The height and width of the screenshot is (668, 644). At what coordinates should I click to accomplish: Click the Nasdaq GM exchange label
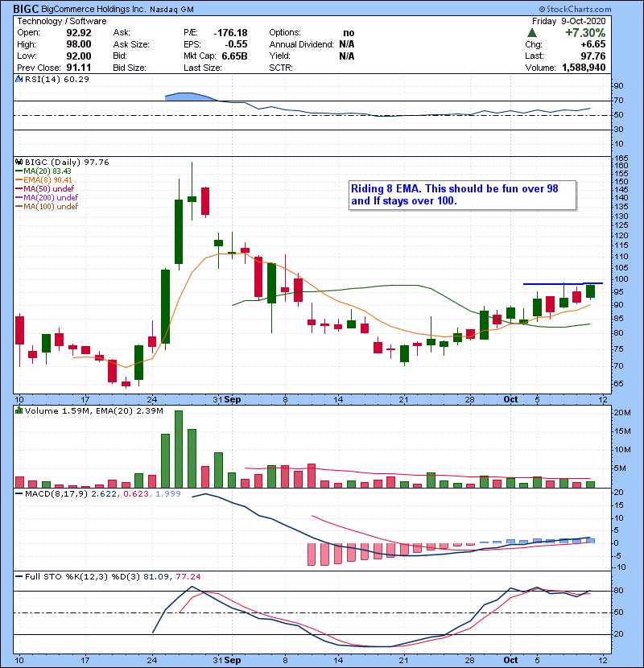coord(171,9)
